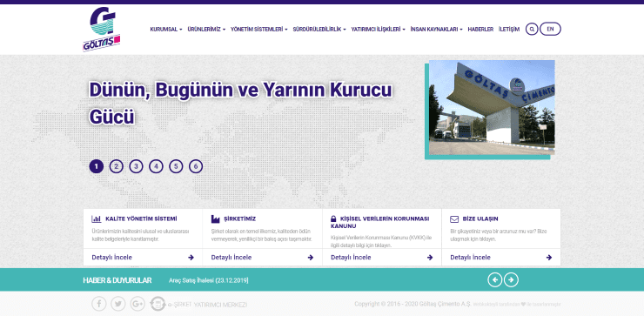Open the search magnifier icon
Image resolution: width=644 pixels, height=316 pixels.
(532, 30)
